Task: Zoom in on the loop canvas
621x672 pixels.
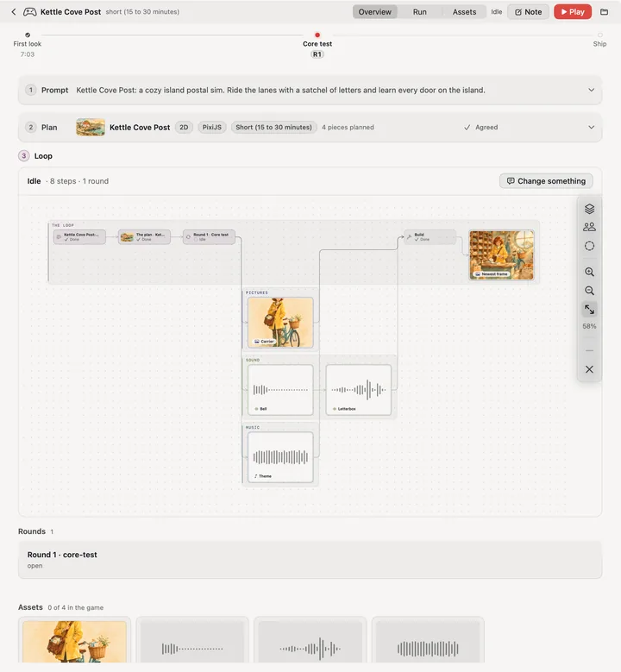Action: (589, 272)
